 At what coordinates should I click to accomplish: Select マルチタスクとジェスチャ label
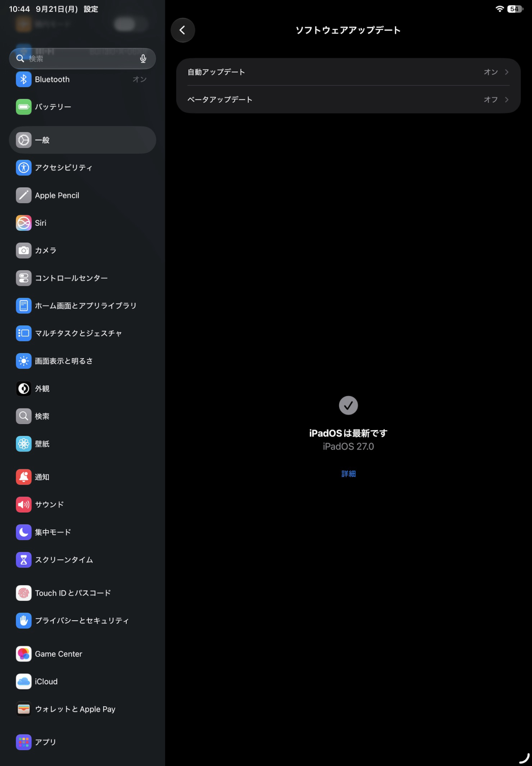coord(79,334)
